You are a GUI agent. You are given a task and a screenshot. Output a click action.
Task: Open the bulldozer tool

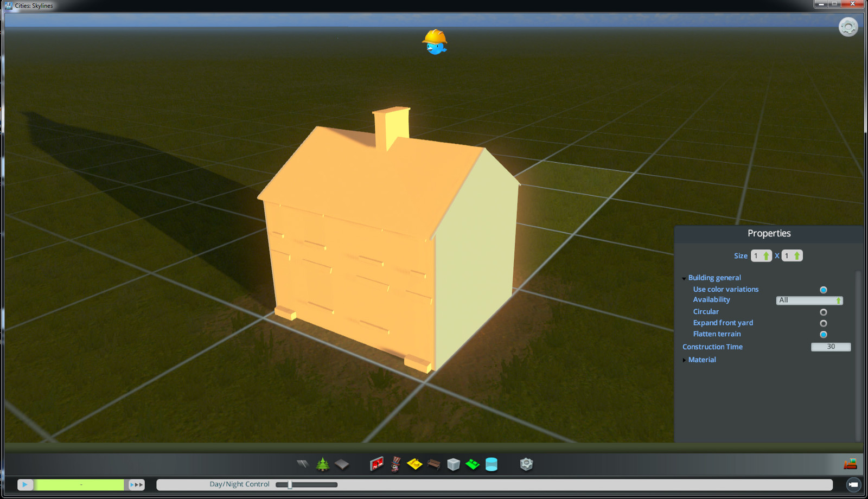(850, 464)
